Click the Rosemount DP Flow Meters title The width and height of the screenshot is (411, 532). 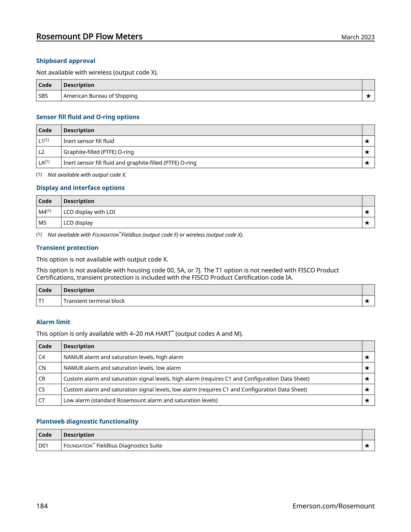89,36
